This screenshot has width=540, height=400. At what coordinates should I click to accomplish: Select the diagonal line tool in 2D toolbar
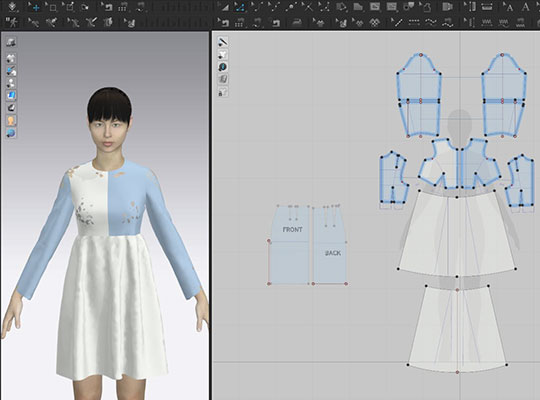[398, 23]
